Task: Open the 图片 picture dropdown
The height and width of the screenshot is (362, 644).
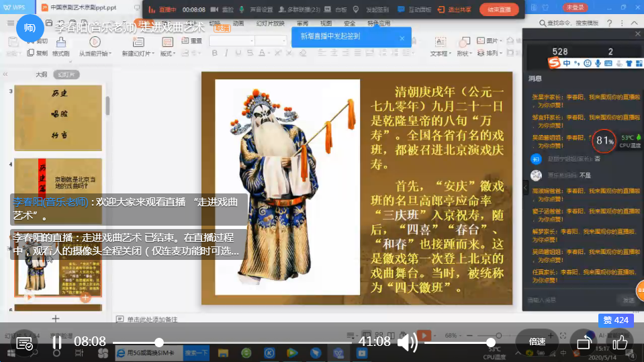Action: (489, 41)
